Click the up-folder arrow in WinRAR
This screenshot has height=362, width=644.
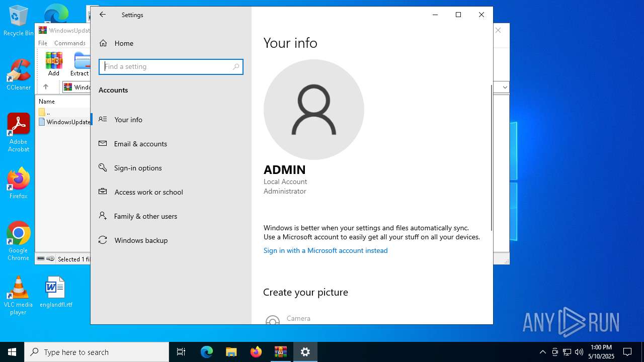pyautogui.click(x=46, y=87)
